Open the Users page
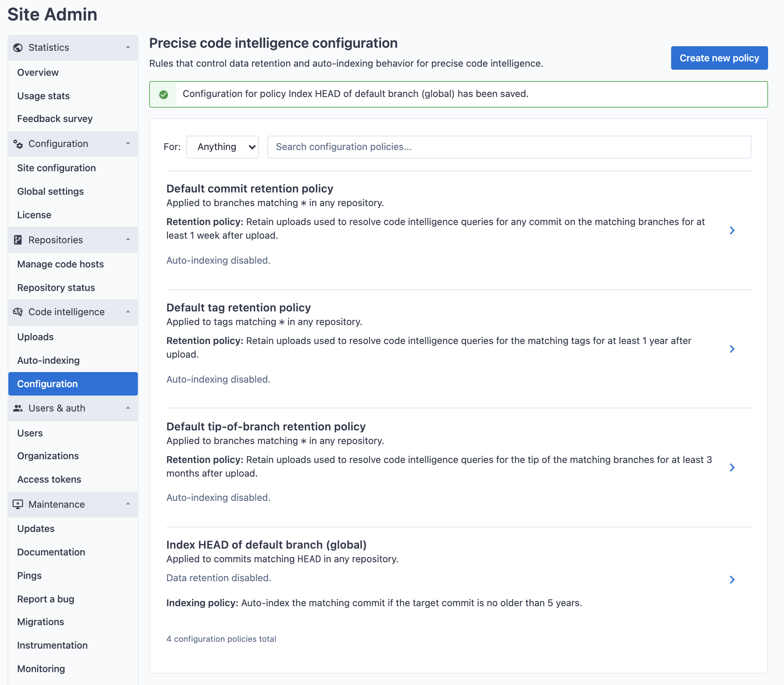The width and height of the screenshot is (784, 685). point(30,433)
